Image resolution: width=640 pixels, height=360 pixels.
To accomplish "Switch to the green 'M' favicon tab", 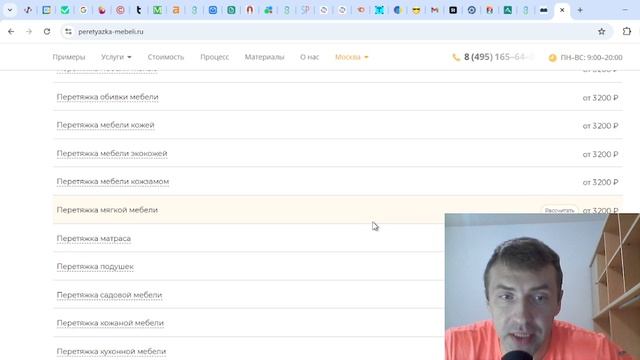I will pos(157,10).
